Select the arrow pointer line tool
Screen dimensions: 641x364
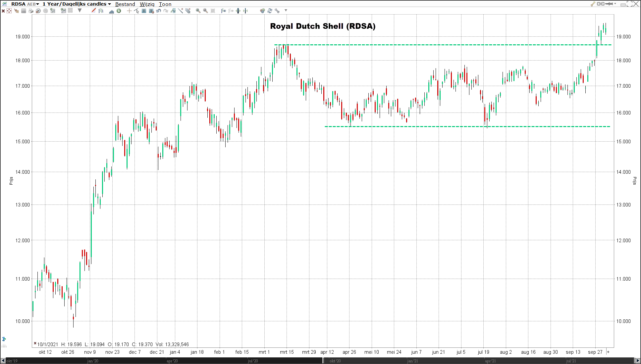136,11
